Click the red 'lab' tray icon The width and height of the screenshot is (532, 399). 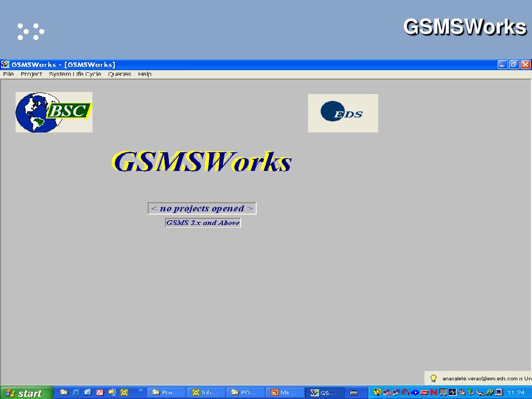click(x=424, y=393)
